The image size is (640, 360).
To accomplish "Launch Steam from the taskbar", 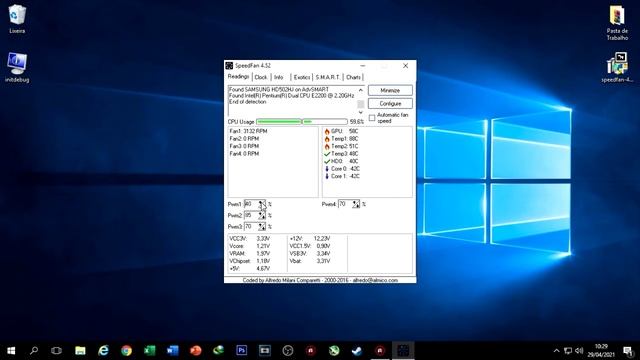I will click(357, 351).
